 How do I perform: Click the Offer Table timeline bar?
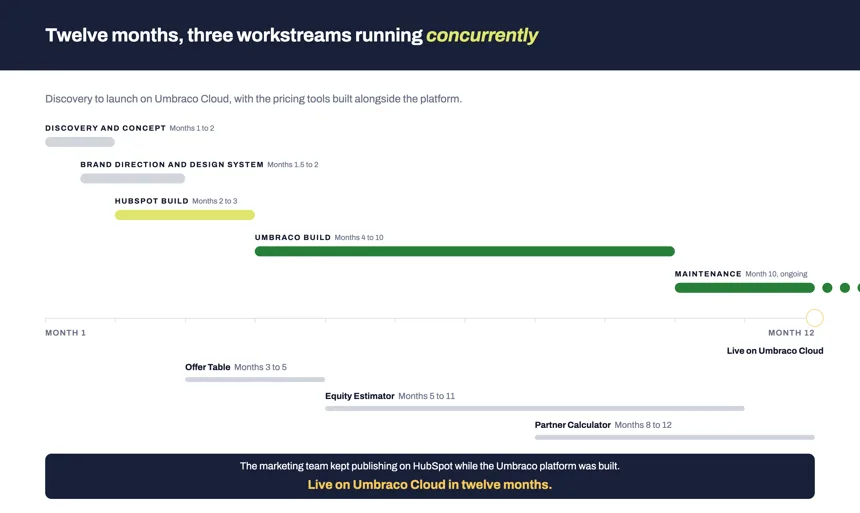(255, 380)
